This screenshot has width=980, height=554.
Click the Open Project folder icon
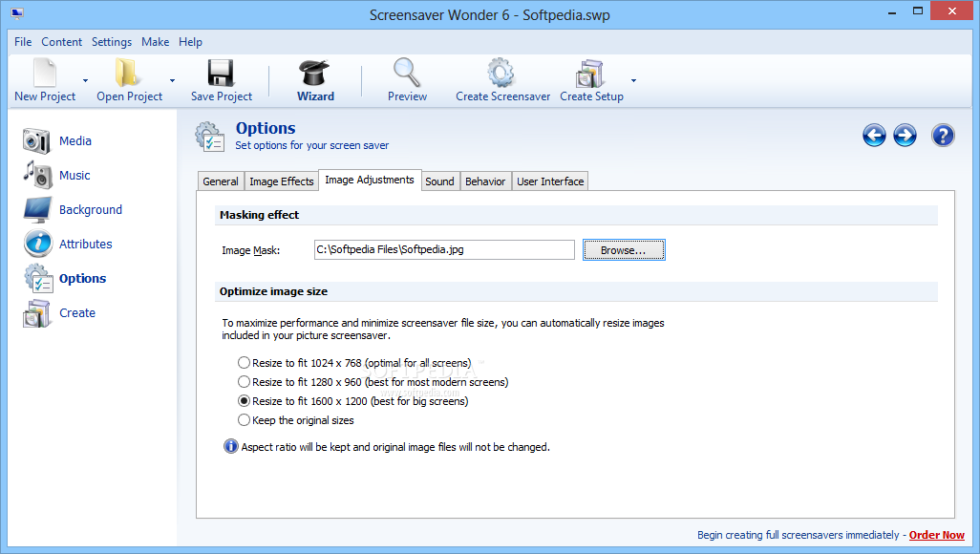(x=127, y=73)
